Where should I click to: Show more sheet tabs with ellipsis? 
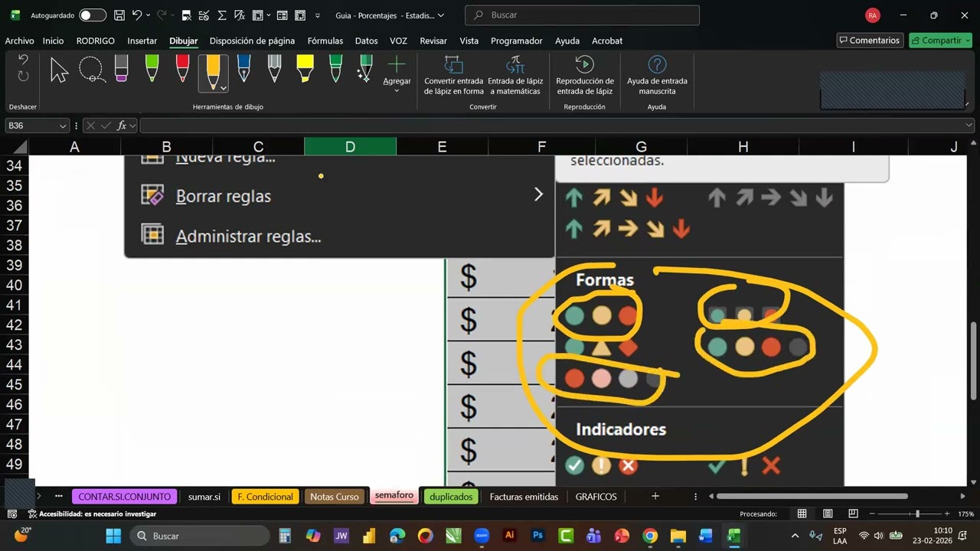[58, 497]
